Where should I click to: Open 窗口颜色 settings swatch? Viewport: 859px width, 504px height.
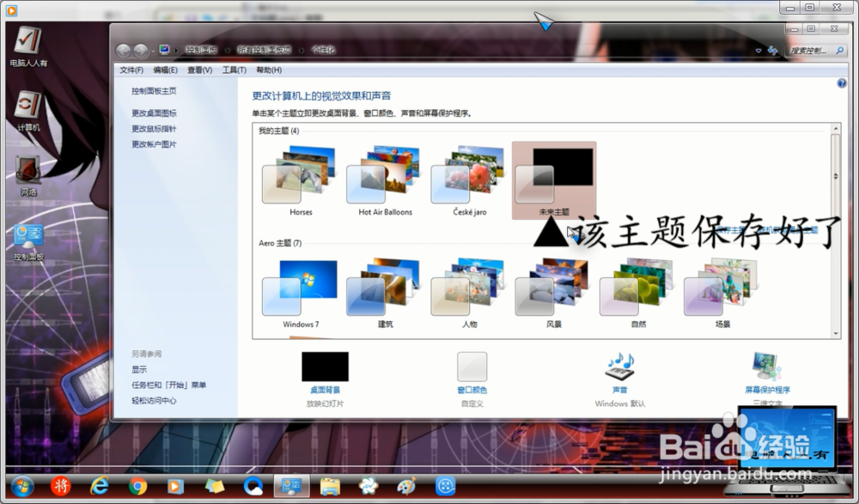(472, 367)
